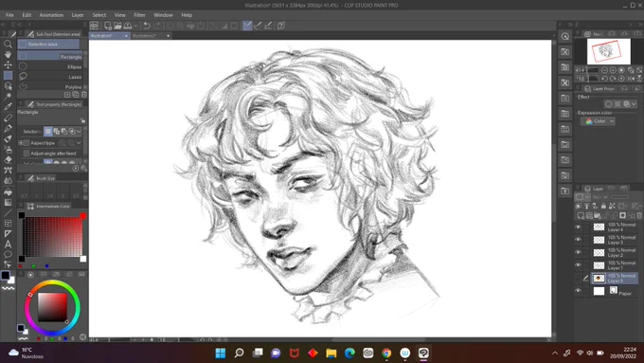Open the Animation menu
Image resolution: width=644 pixels, height=363 pixels.
coord(51,15)
